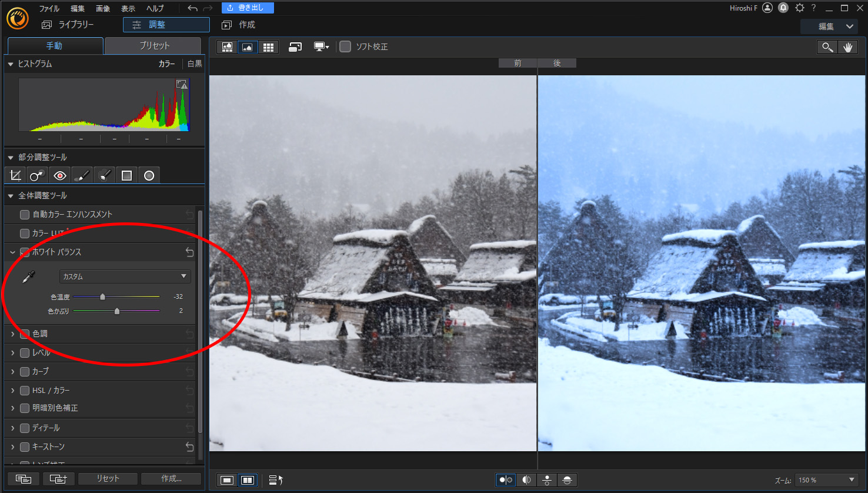Viewport: 868px width, 493px height.
Task: Toggle the カラー LUT checkbox
Action: pos(25,234)
